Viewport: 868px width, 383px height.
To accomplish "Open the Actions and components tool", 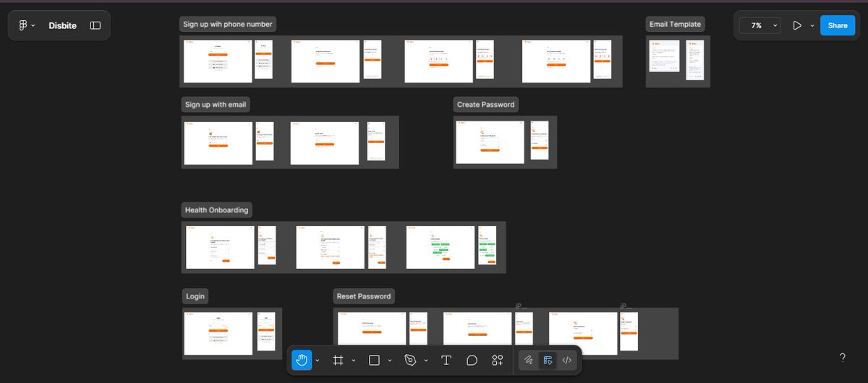I will pyautogui.click(x=497, y=360).
